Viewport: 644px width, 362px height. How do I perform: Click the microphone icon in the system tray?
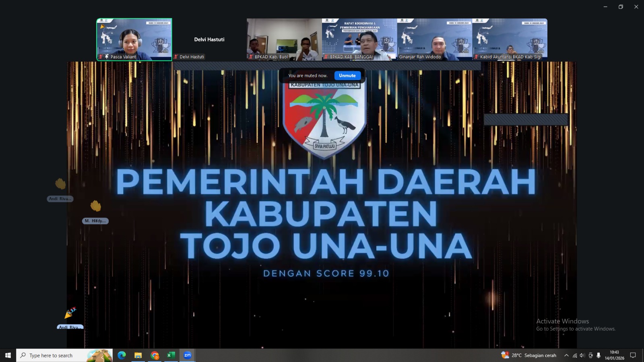[599, 355]
